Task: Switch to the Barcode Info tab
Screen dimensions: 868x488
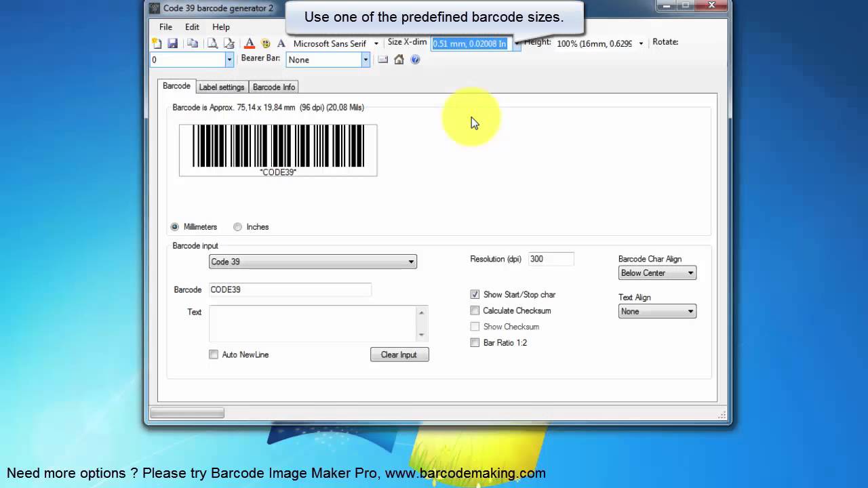Action: 274,87
